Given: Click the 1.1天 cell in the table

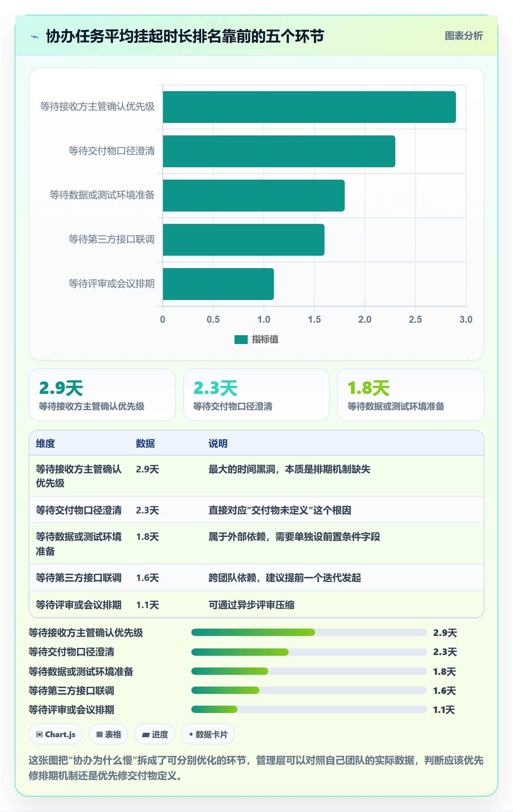Looking at the screenshot, I should click(x=148, y=605).
